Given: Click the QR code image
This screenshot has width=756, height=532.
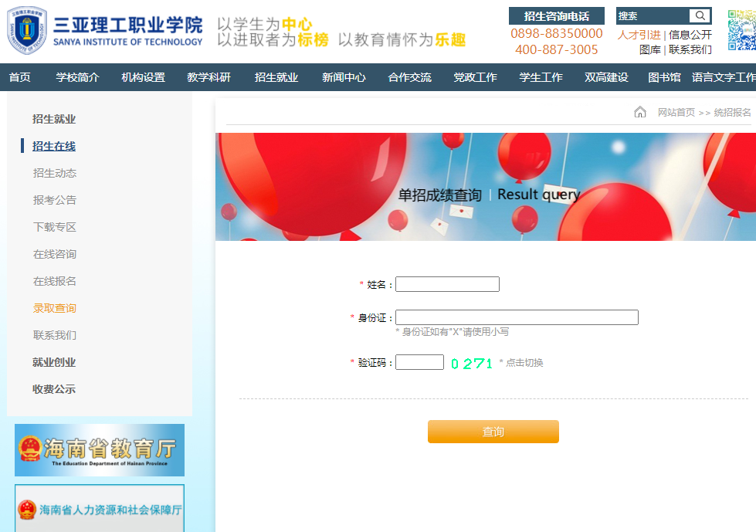Looking at the screenshot, I should click(x=742, y=30).
